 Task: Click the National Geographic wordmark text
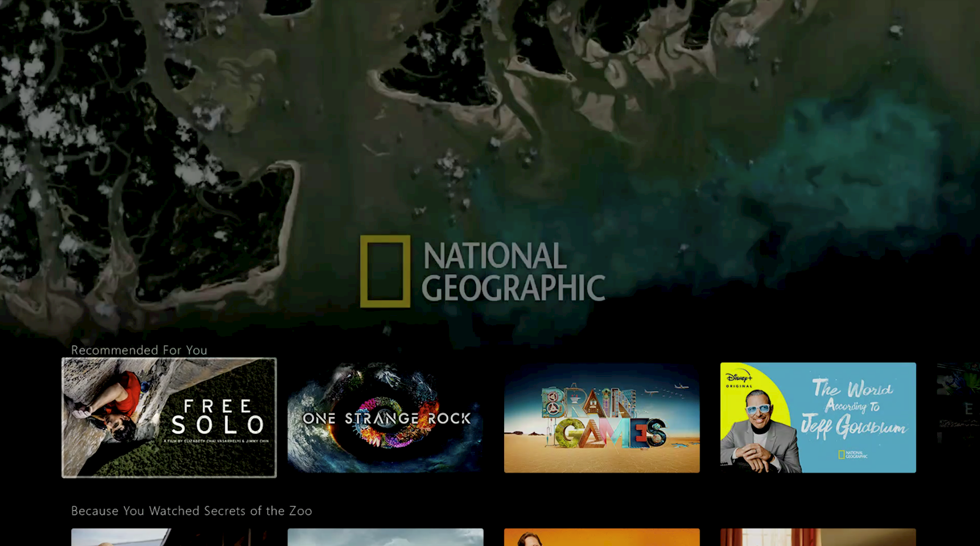[x=513, y=272]
